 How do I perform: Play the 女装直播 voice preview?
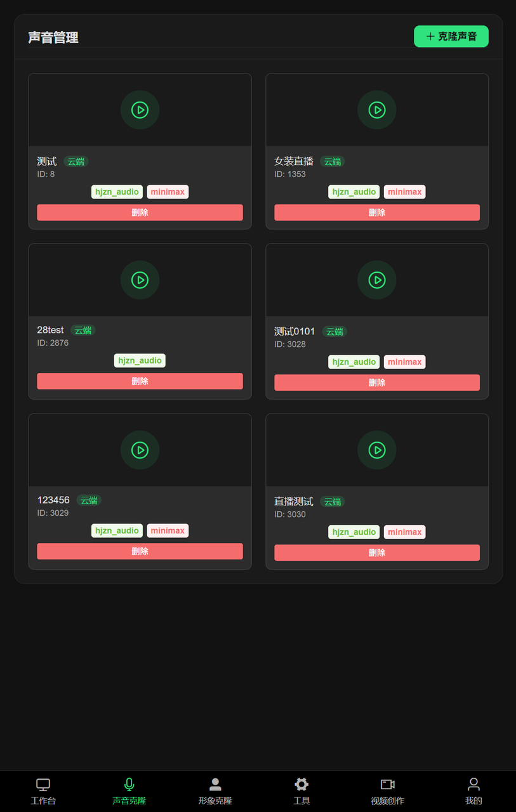click(x=377, y=110)
